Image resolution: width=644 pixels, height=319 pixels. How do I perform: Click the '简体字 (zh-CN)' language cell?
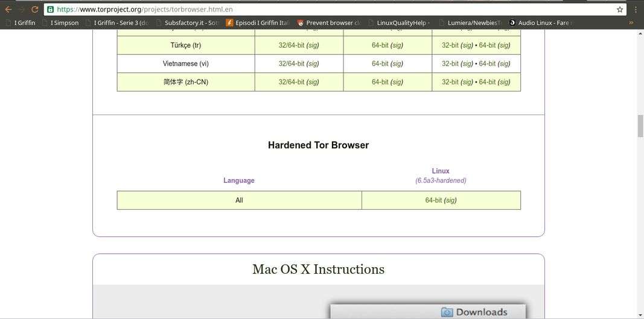pyautogui.click(x=186, y=82)
